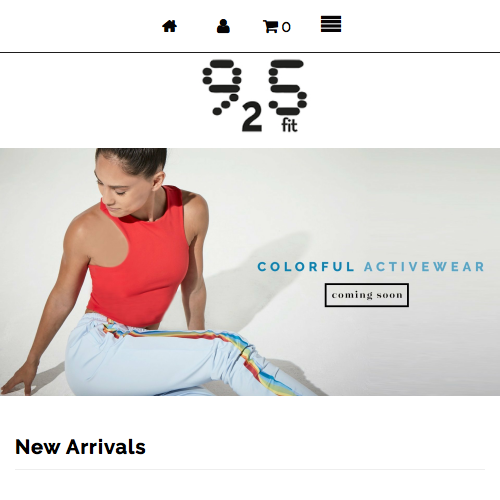The image size is (500, 500).
Task: Select the word ACTIVEWEAR in banner
Action: point(424,267)
